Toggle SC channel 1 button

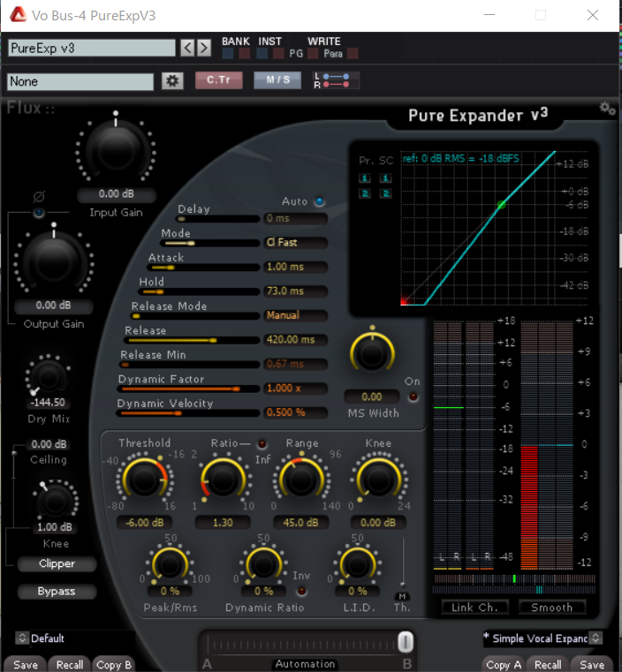386,177
